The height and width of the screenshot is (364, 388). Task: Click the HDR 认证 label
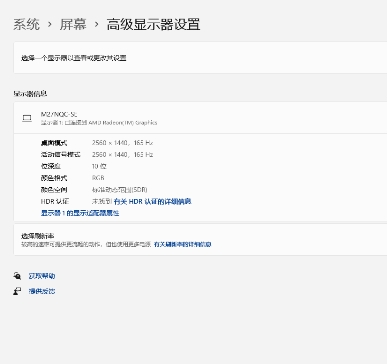[55, 201]
